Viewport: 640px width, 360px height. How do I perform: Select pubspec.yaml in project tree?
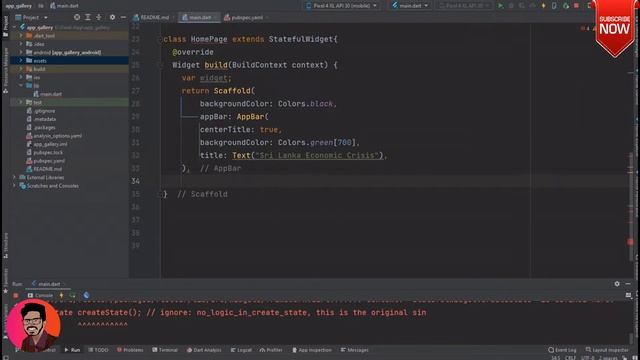tap(46, 161)
